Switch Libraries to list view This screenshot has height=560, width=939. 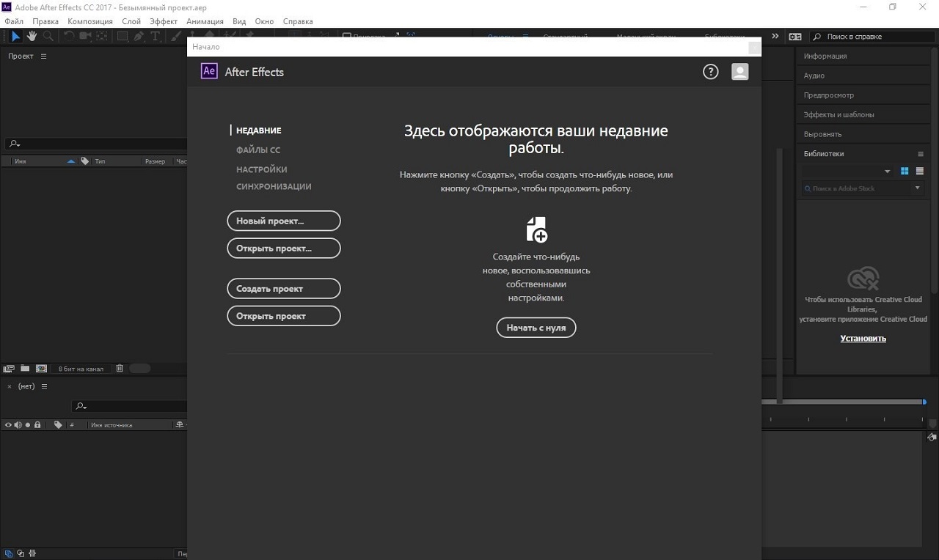(919, 172)
